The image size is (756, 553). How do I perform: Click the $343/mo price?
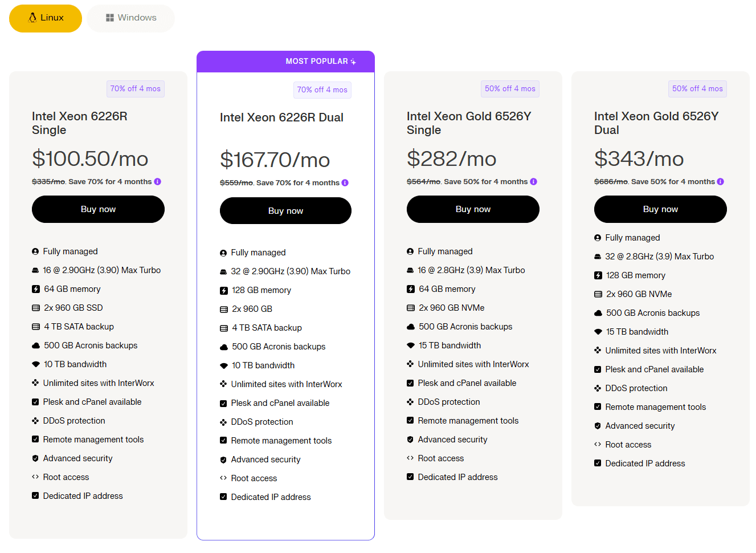(639, 159)
